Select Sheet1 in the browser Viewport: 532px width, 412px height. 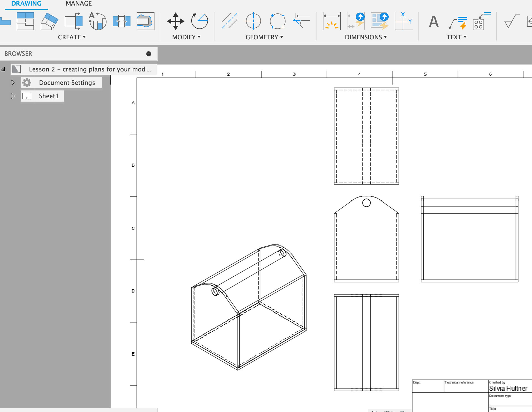point(49,96)
